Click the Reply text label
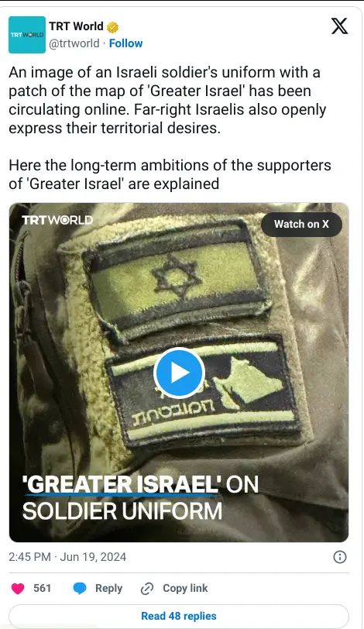364x629 pixels. (x=108, y=589)
